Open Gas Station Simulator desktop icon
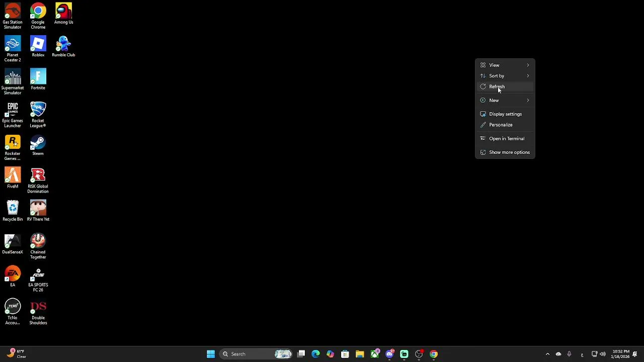This screenshot has height=362, width=644. coord(13,16)
